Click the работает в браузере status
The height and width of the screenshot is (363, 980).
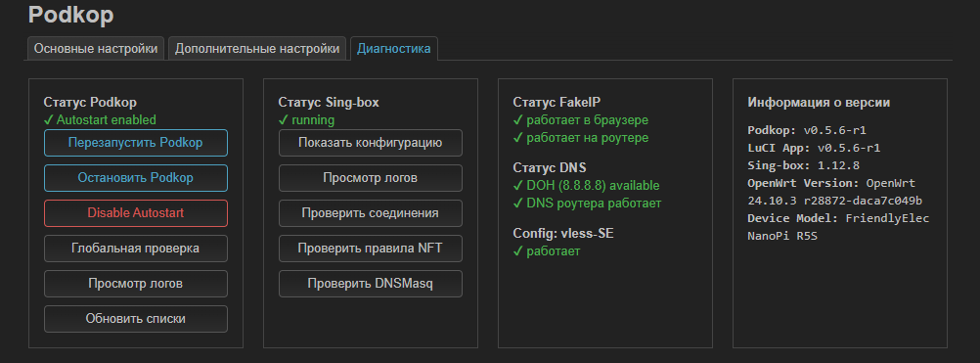[x=581, y=119]
